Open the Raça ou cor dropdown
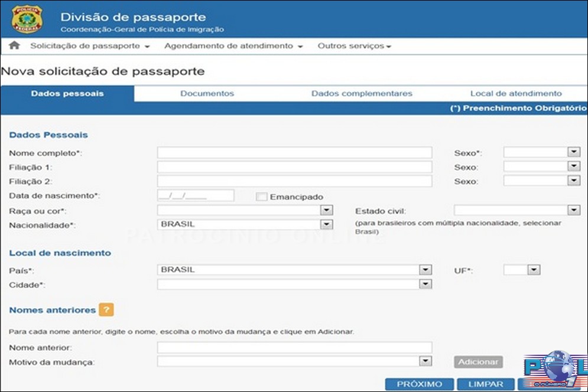Viewport: 588px width, 392px height. point(326,210)
